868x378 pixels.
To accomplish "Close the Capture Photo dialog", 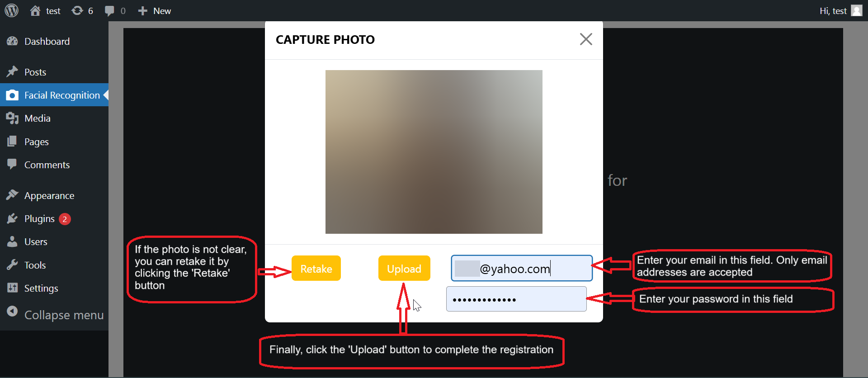I will [x=586, y=39].
